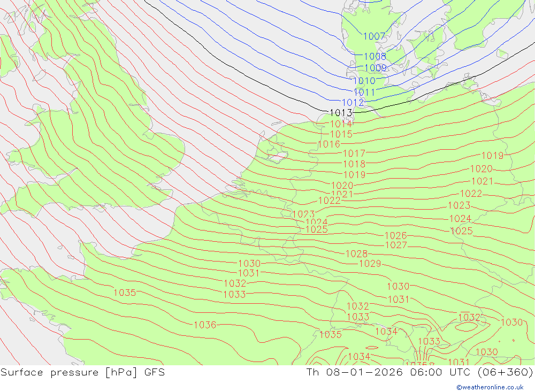
Task: Click the 'Th 08-01-2026 06:00 UTC' timestamp
Action: (x=388, y=372)
